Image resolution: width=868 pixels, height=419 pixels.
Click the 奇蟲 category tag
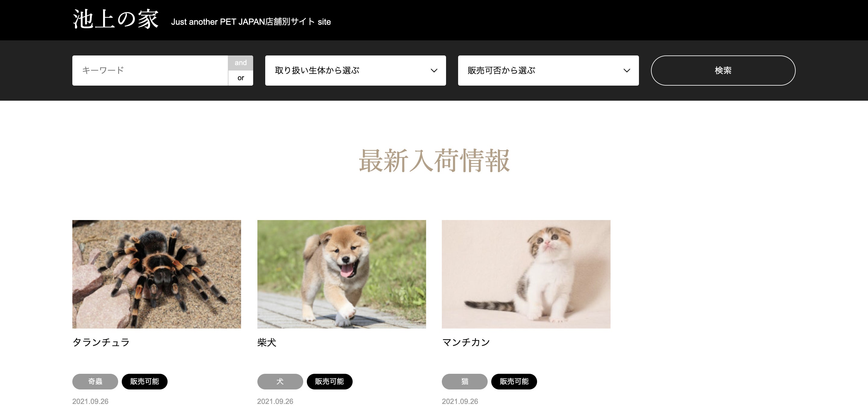(x=95, y=382)
